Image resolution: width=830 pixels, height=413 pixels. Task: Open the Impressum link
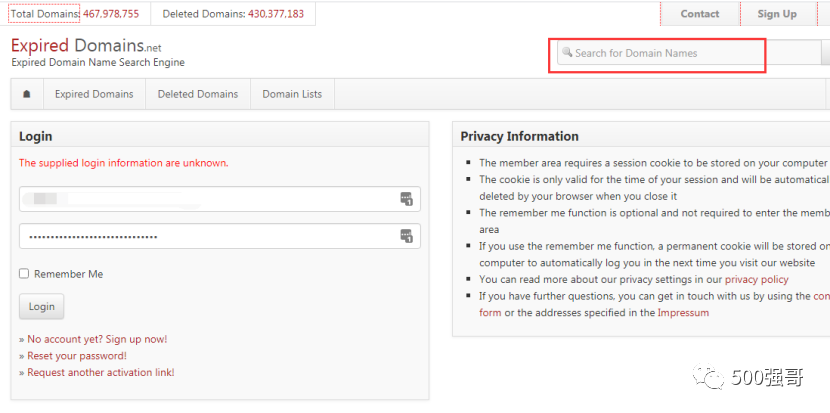[x=683, y=312]
